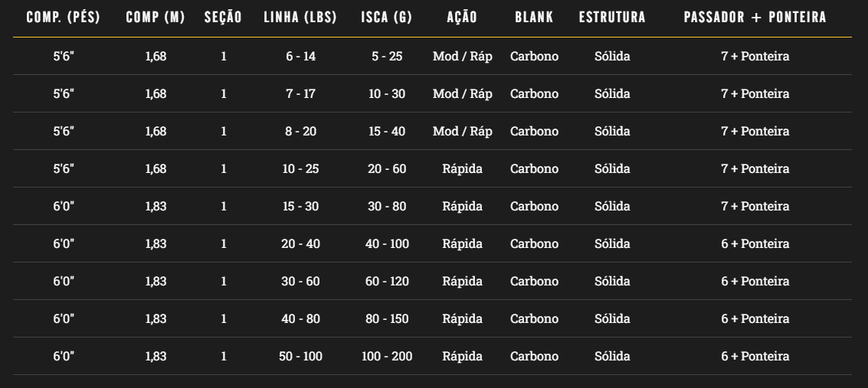Select the 6 - 14 line rating cell
This screenshot has width=868, height=388.
click(301, 57)
